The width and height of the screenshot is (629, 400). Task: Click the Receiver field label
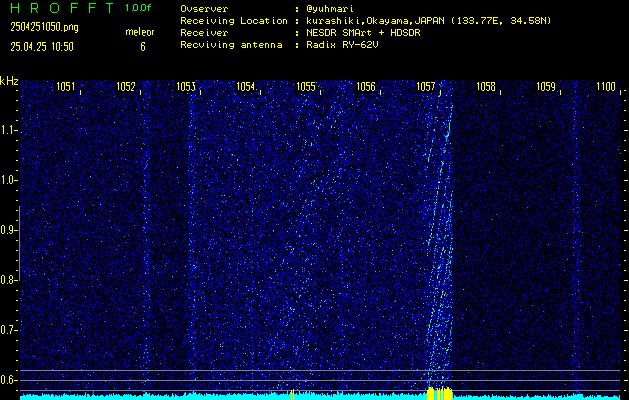tap(204, 33)
